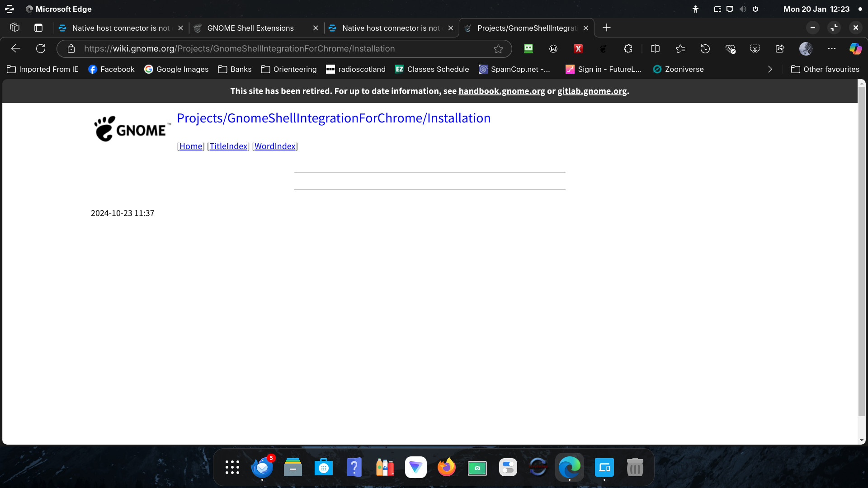Open the clock and calendar Mon 20 Jan
Image resolution: width=868 pixels, height=488 pixels.
(816, 9)
